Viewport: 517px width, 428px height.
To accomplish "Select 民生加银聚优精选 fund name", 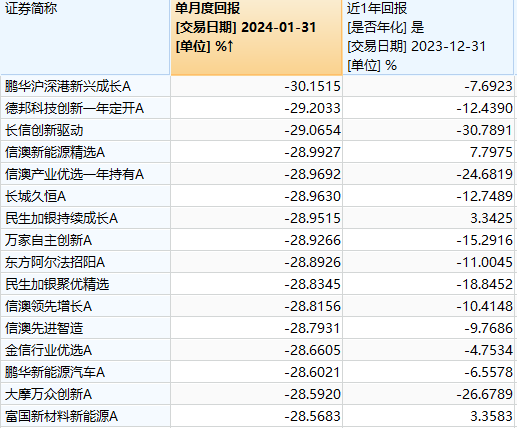I will (x=57, y=285).
